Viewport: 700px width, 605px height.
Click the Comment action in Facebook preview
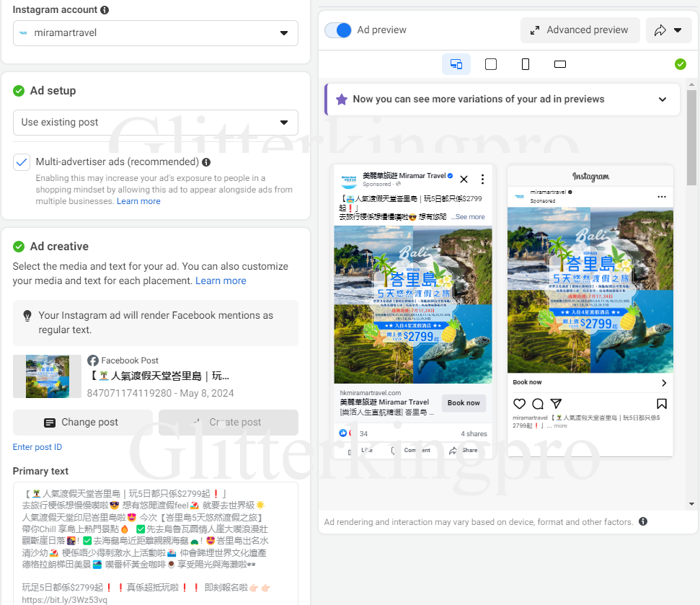coord(412,451)
